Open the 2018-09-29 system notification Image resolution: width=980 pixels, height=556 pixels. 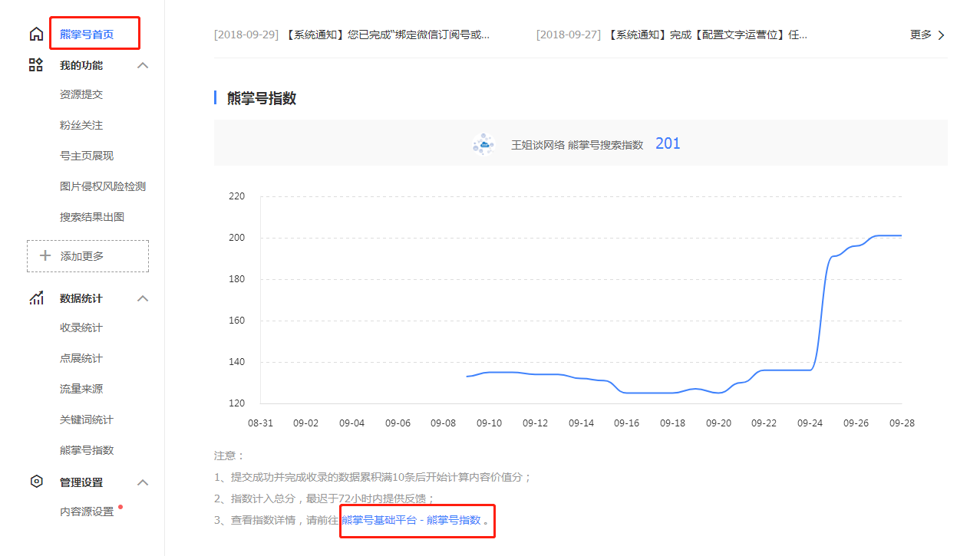tap(351, 35)
